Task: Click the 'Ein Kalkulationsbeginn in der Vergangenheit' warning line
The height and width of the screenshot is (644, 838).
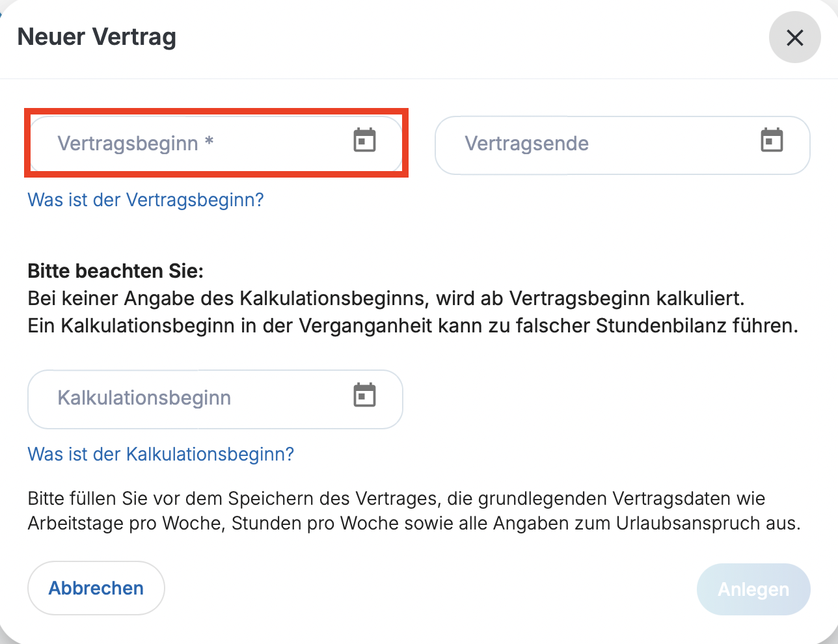Action: click(x=412, y=325)
